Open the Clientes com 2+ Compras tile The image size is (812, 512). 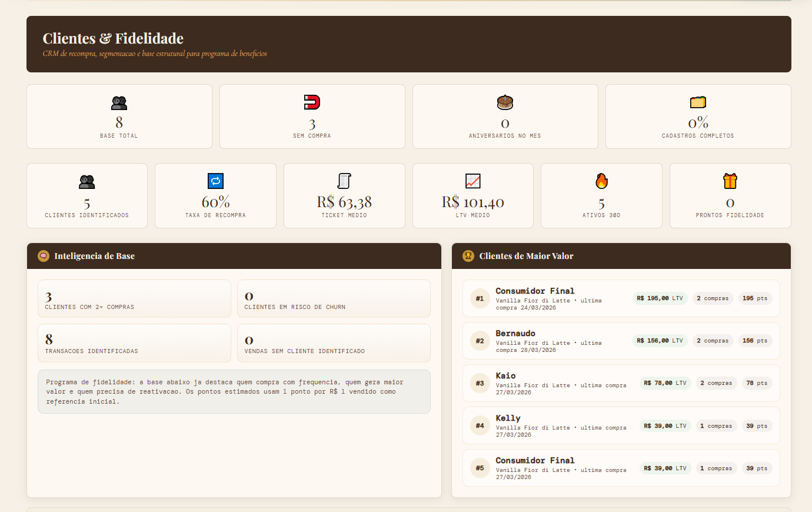(x=134, y=299)
